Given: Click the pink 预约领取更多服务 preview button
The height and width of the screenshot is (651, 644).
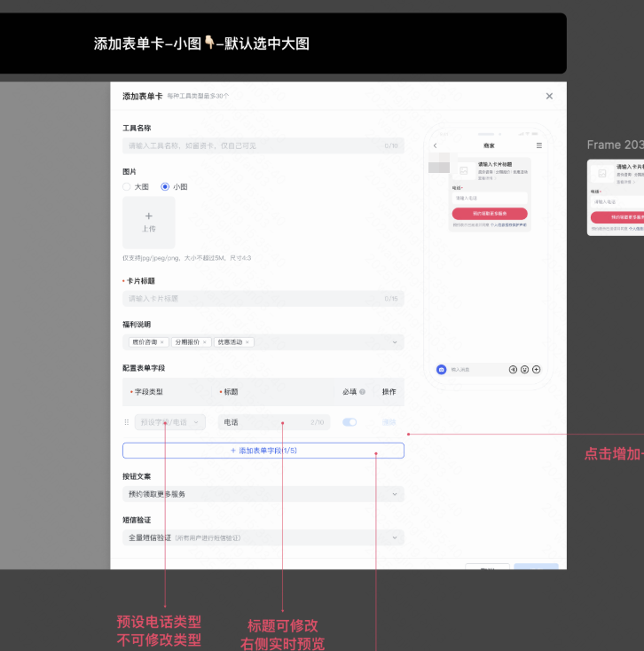Looking at the screenshot, I should 490,214.
